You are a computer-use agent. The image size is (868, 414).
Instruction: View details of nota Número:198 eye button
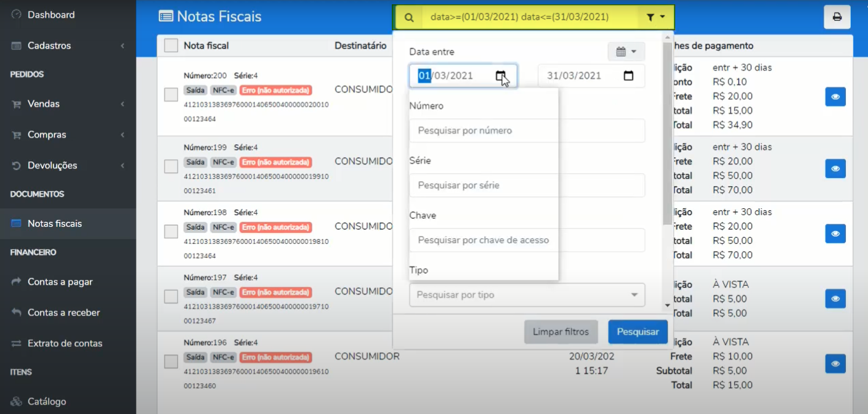tap(835, 233)
